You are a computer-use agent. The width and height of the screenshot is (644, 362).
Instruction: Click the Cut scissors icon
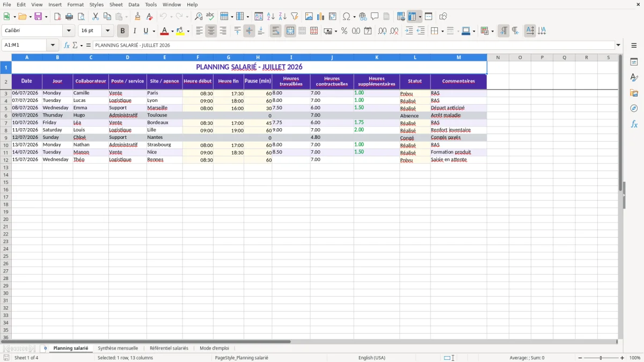pos(96,17)
